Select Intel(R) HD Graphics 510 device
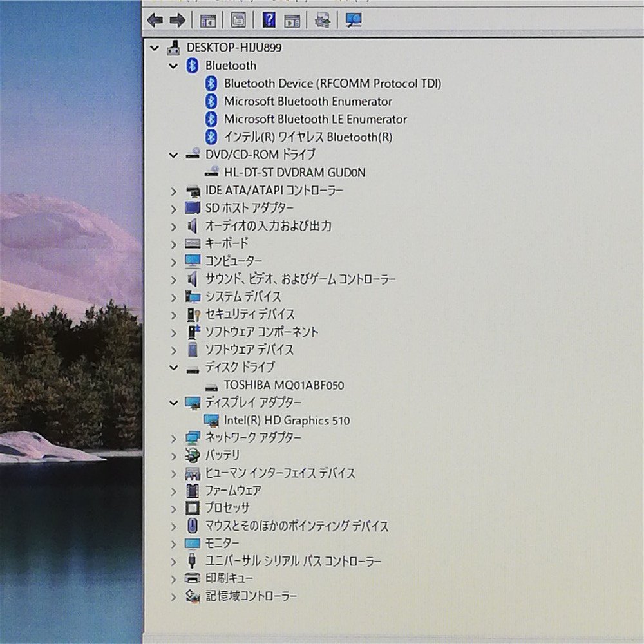 287,421
